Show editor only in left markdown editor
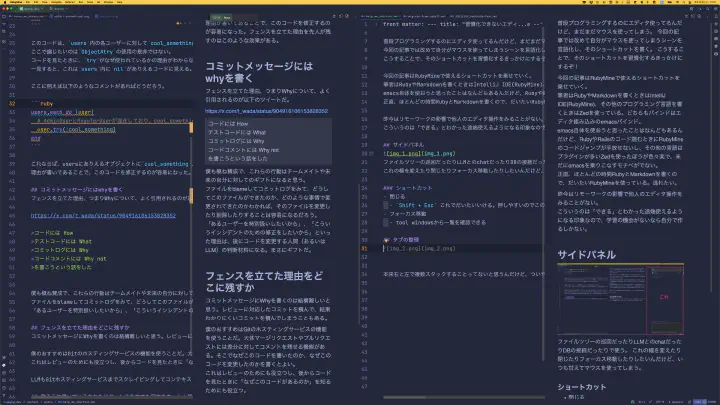The height and width of the screenshot is (405, 720). 334,16
